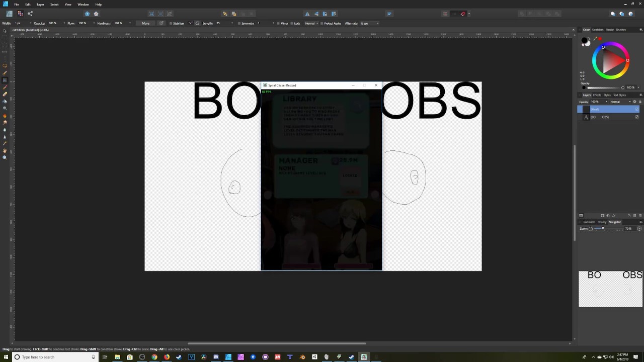Switch to the History tab
Image resolution: width=644 pixels, height=362 pixels.
(x=602, y=222)
